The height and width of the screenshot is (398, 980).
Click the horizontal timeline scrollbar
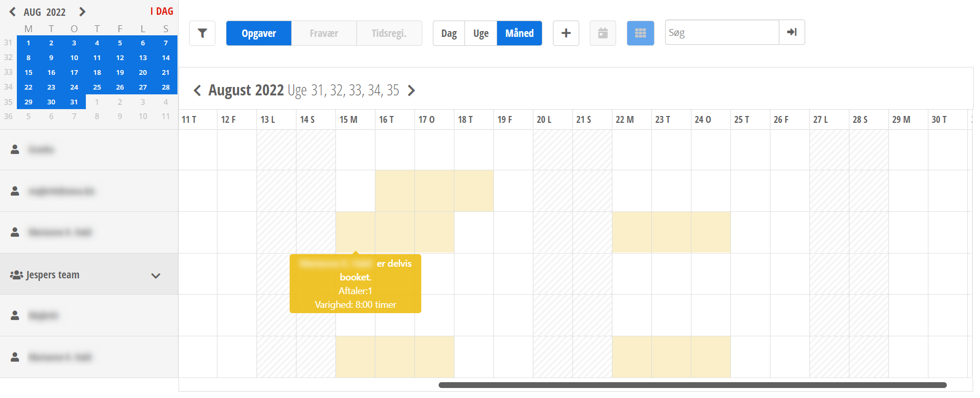[x=692, y=385]
